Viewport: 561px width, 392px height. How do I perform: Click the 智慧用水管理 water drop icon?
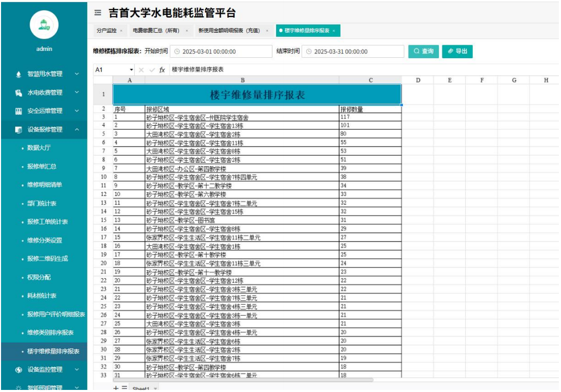pos(19,74)
